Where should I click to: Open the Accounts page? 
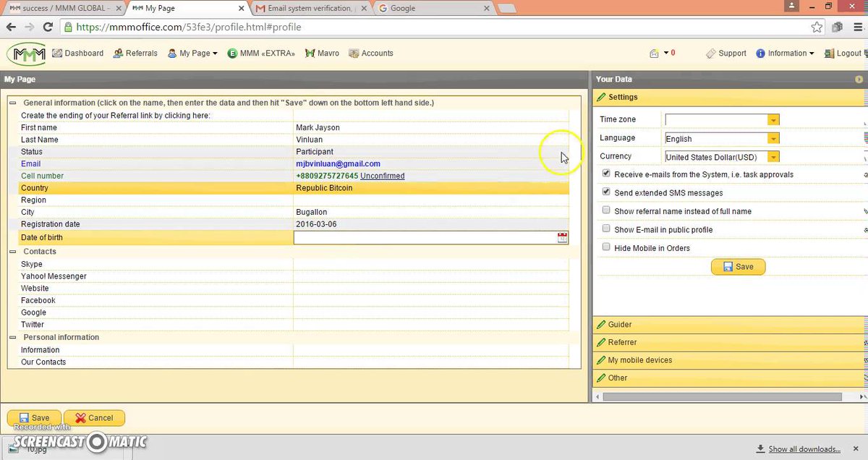coord(371,54)
